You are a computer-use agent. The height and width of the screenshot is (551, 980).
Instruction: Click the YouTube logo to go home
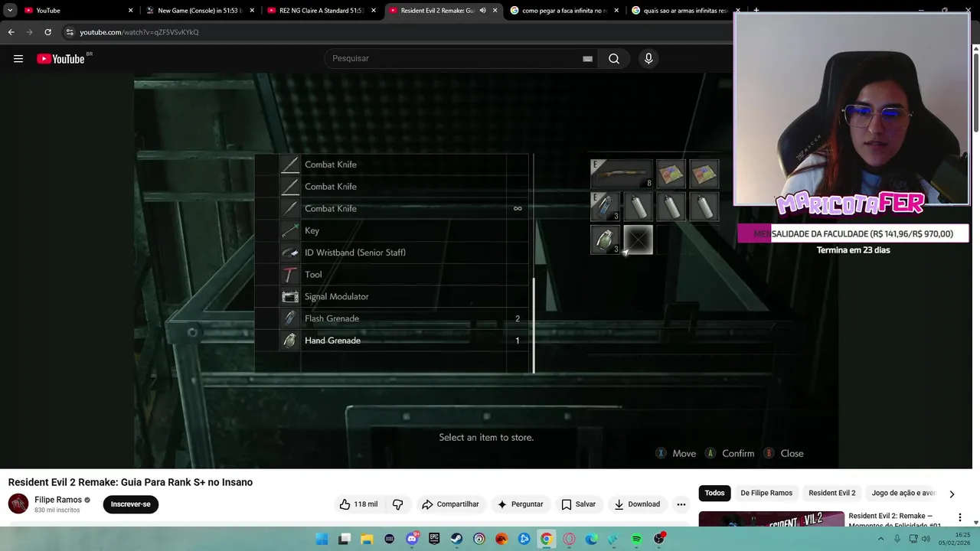(60, 59)
